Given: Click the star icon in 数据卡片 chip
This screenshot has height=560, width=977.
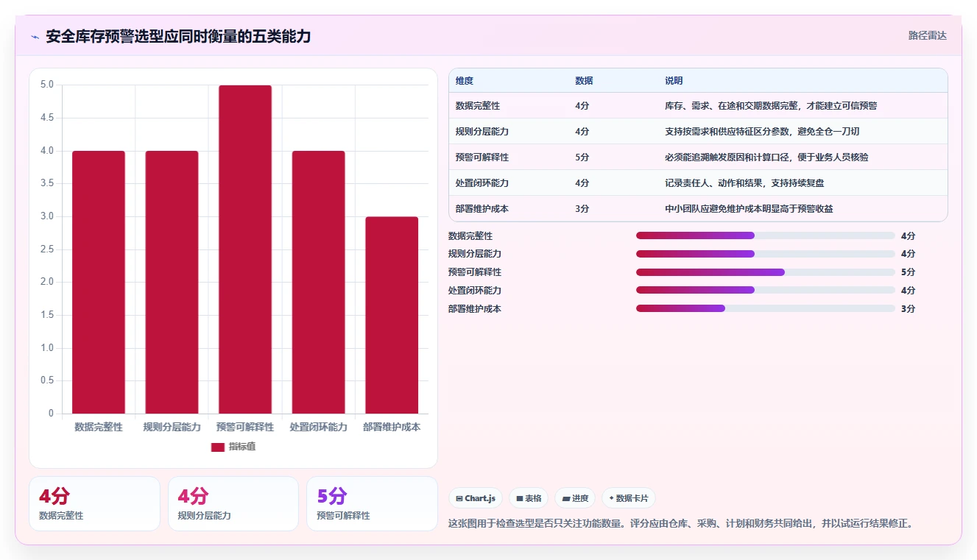Looking at the screenshot, I should (x=611, y=498).
